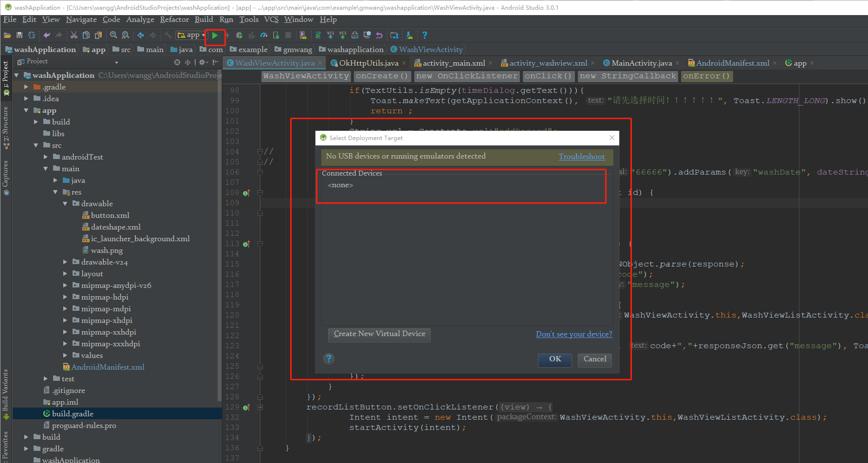868x463 pixels.
Task: Click the Profile app gauge icon
Action: pos(264,35)
